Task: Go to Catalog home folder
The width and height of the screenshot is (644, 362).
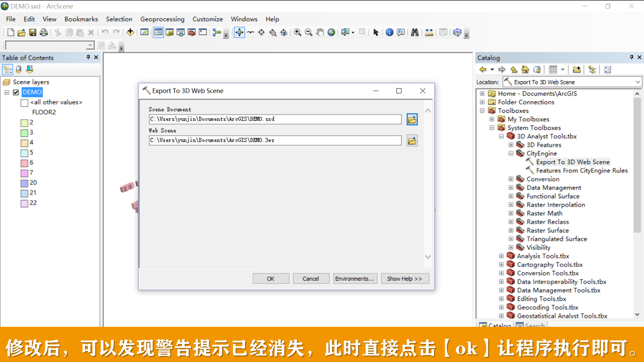Action: (525, 69)
